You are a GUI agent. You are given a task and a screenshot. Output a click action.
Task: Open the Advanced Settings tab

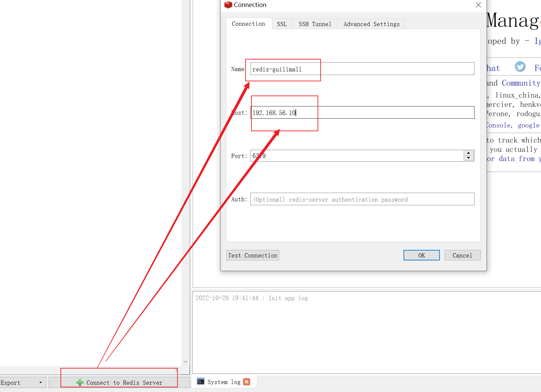tap(371, 24)
